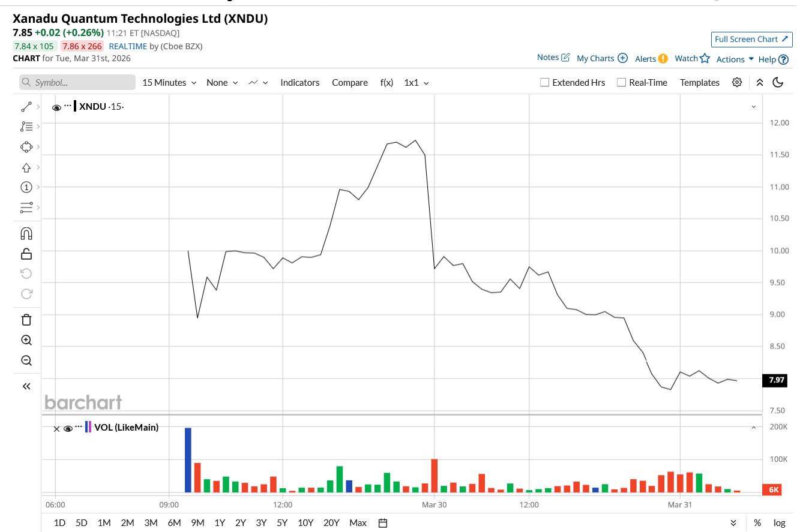Open the VOL indicator three-dot menu

[x=79, y=426]
